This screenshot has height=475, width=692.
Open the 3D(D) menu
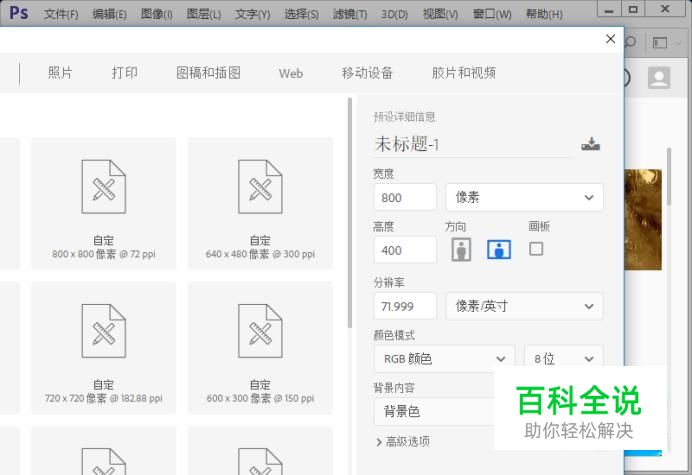point(395,14)
